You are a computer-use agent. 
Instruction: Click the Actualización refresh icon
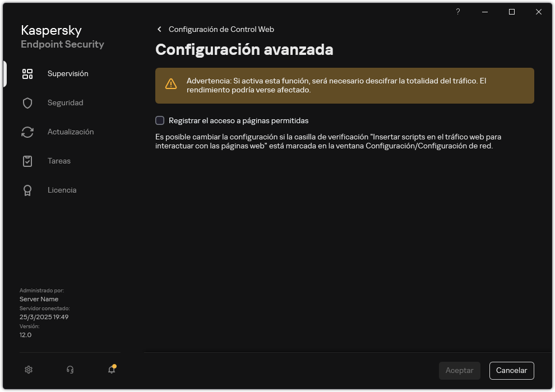click(x=27, y=132)
